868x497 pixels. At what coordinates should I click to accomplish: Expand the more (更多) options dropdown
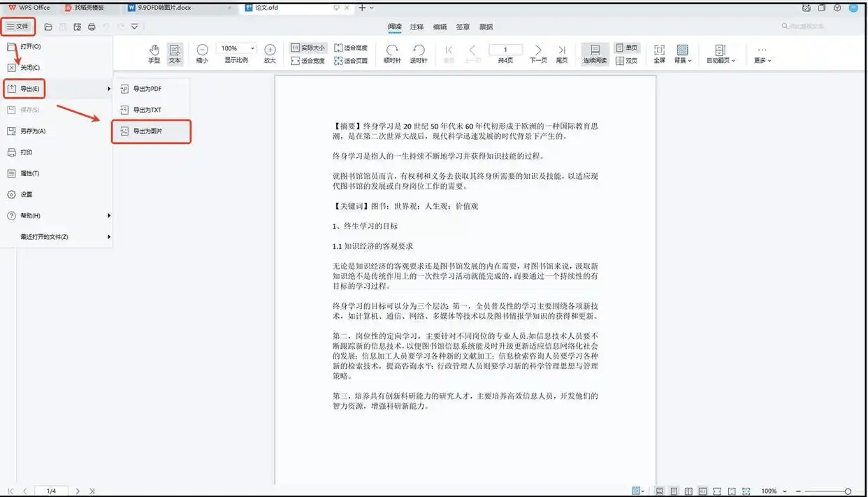coord(762,54)
